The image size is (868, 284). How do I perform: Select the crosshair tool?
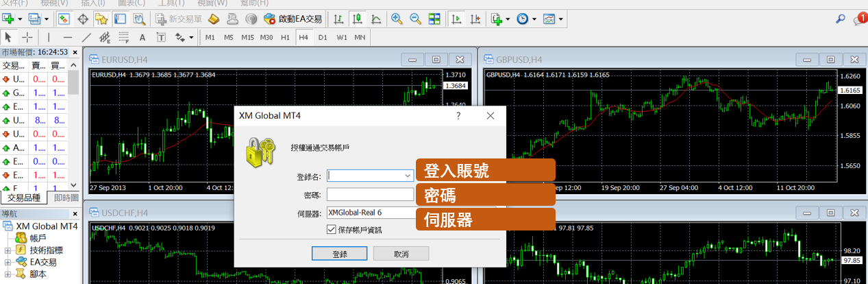pos(27,37)
